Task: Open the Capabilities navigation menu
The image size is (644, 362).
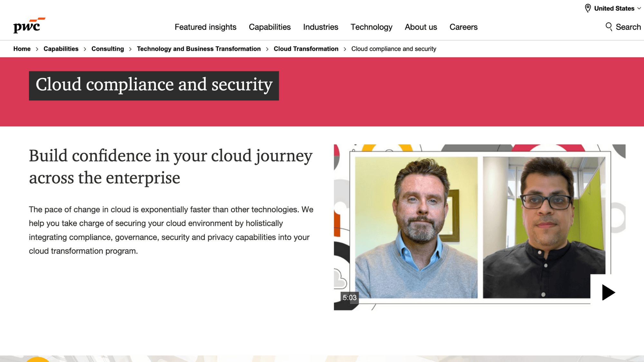Action: click(270, 27)
